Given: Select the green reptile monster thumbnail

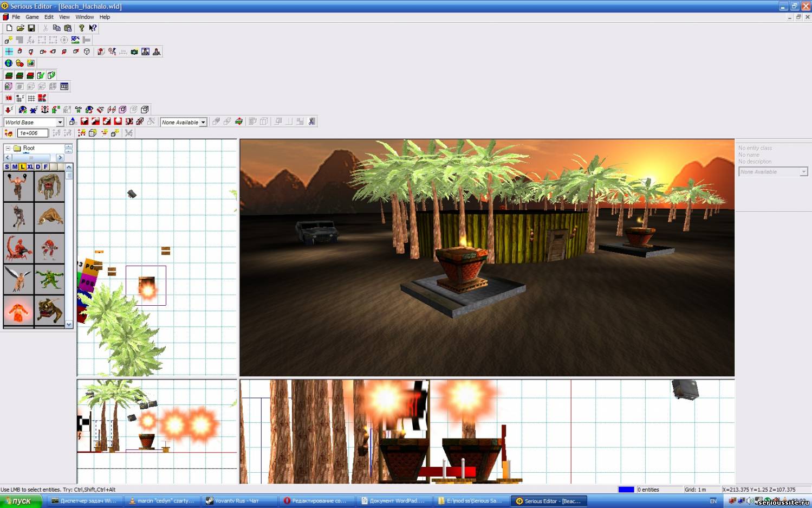Looking at the screenshot, I should (x=49, y=279).
